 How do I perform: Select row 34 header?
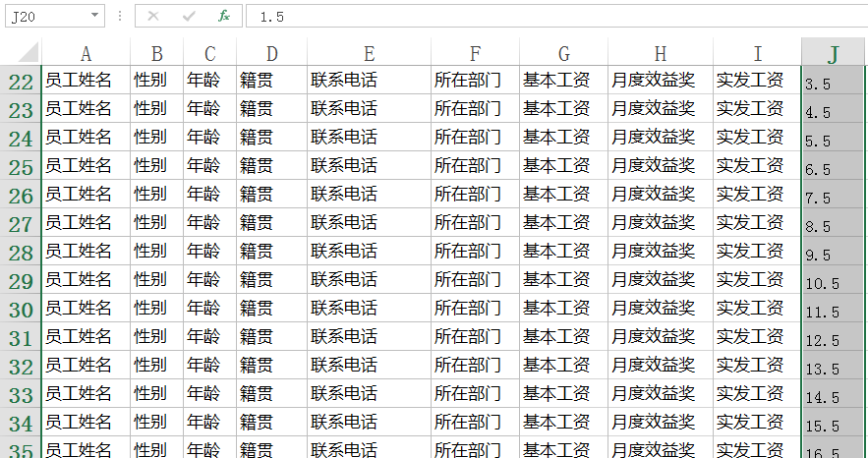[21, 424]
